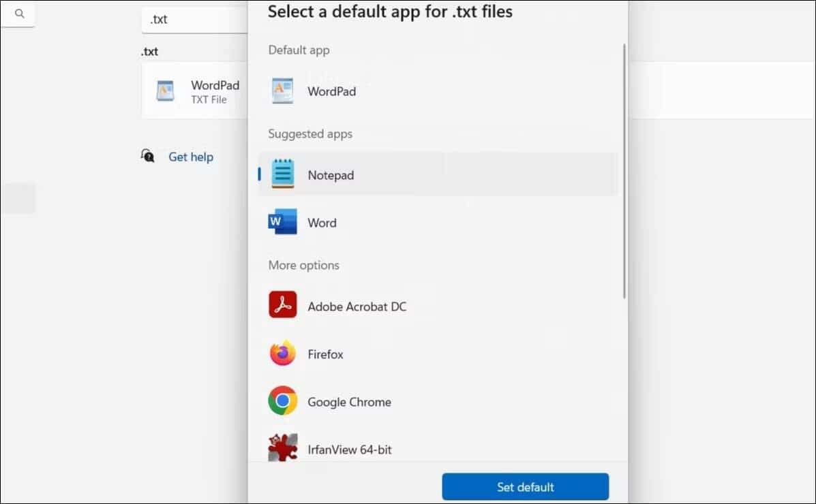Screen dimensions: 816x504
Task: Choose Notepad as the default app
Action: click(331, 174)
